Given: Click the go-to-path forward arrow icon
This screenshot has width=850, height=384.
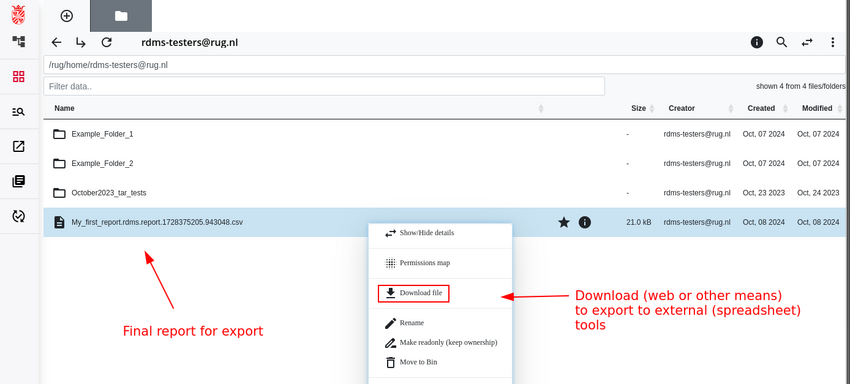Looking at the screenshot, I should pos(81,42).
